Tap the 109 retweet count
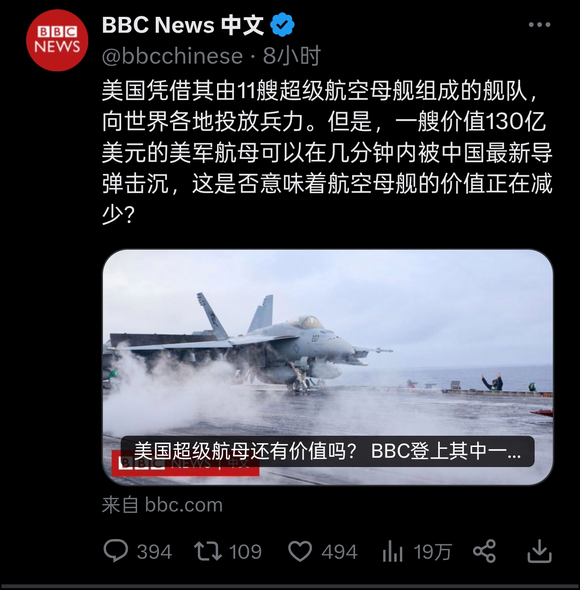Viewport: 580px width, 590px height. click(x=245, y=552)
